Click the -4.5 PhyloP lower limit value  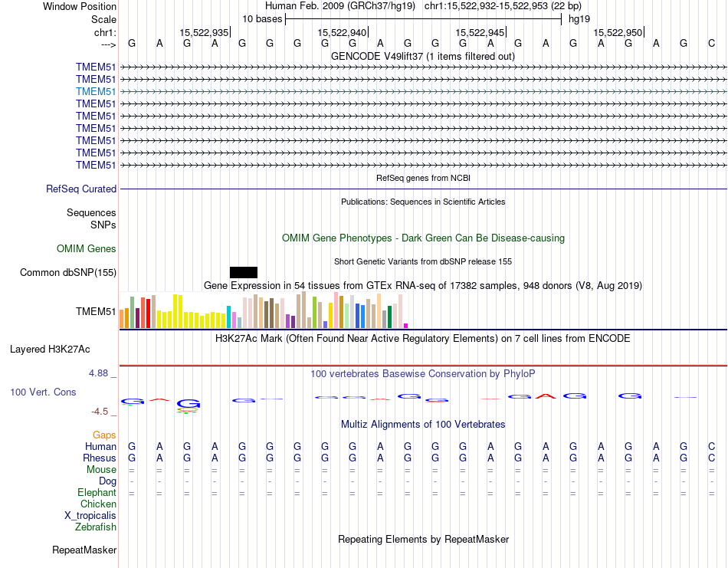click(100, 412)
